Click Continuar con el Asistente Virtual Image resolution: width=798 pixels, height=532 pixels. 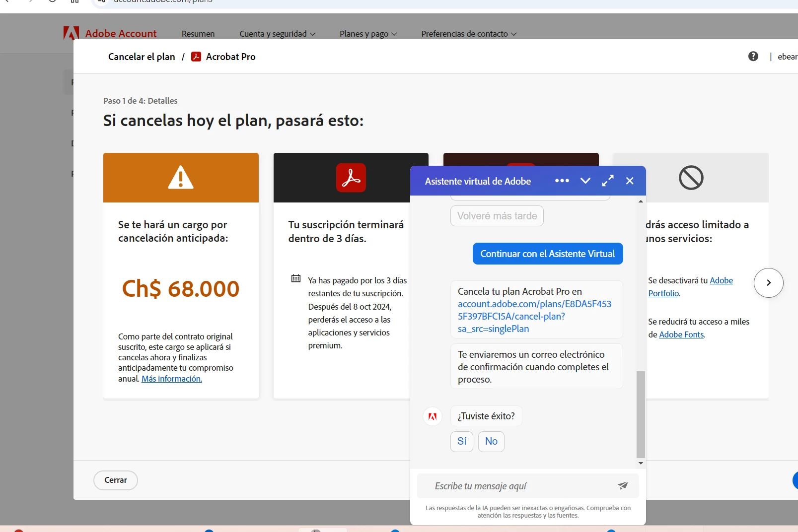point(548,254)
